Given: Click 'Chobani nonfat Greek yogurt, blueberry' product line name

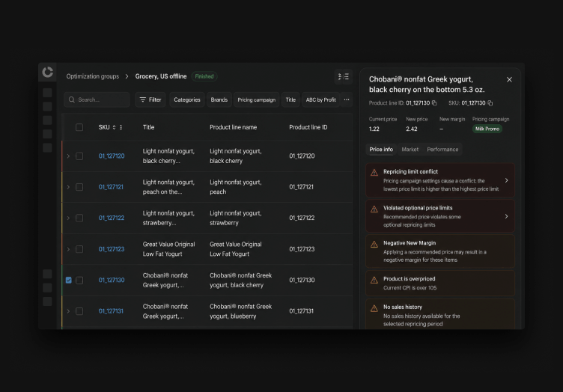Looking at the screenshot, I should [x=240, y=311].
